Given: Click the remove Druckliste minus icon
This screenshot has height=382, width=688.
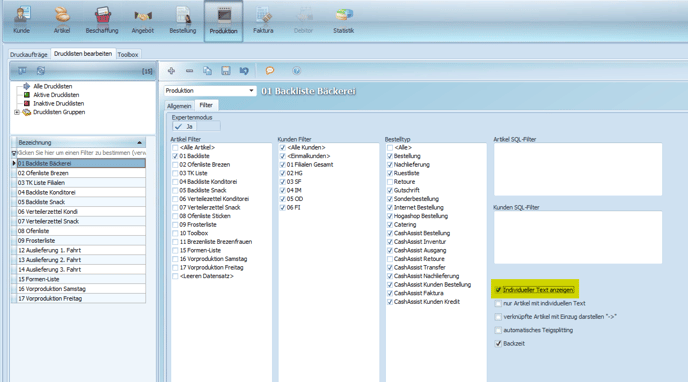Looking at the screenshot, I should click(189, 71).
